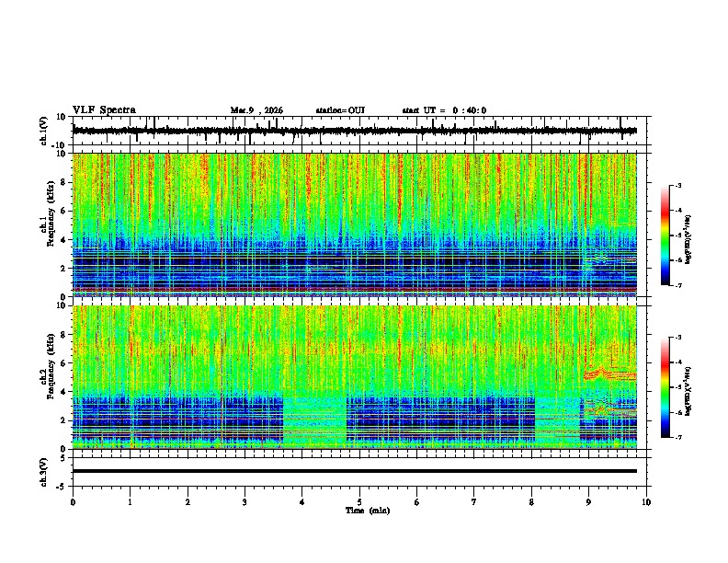Click the ch.2 colorbar "log(PSD)" label

688,392
